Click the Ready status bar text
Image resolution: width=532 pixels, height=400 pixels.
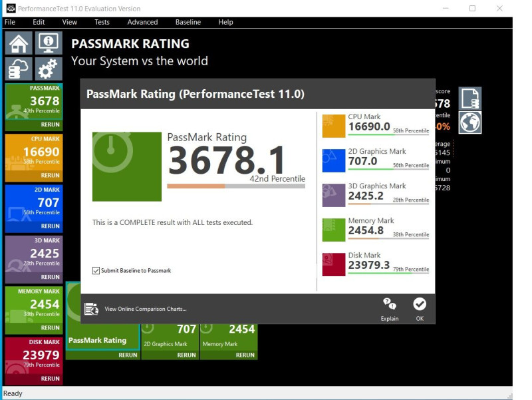coord(13,393)
